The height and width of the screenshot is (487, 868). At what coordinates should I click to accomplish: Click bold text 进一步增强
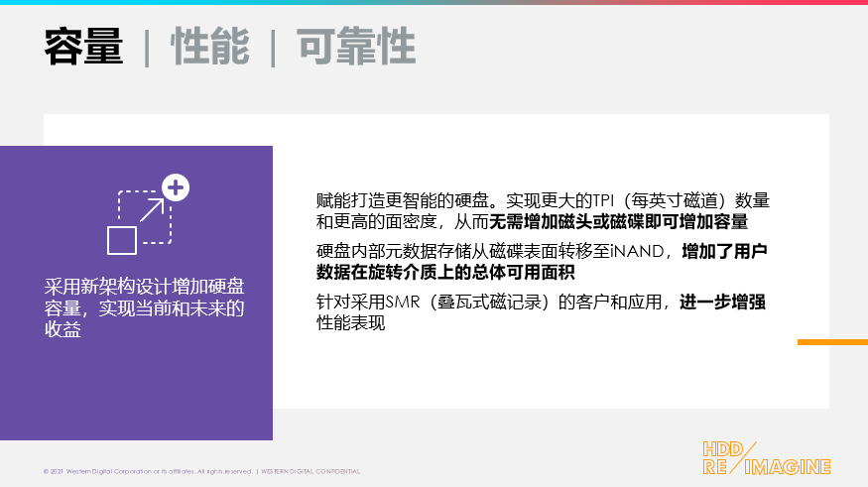click(722, 303)
